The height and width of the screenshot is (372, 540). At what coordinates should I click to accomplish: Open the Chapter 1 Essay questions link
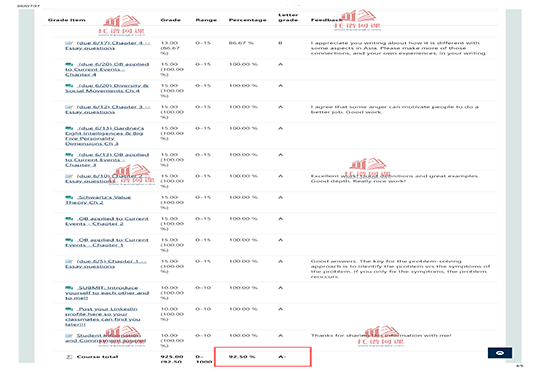coord(106,264)
